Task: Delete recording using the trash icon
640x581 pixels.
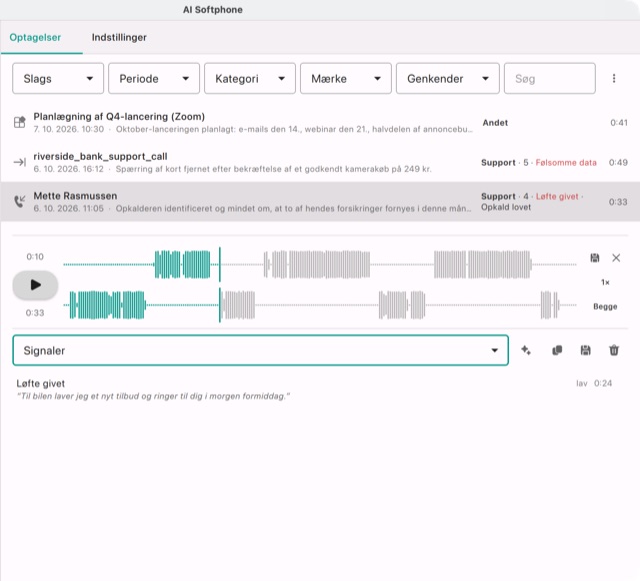Action: coord(614,350)
